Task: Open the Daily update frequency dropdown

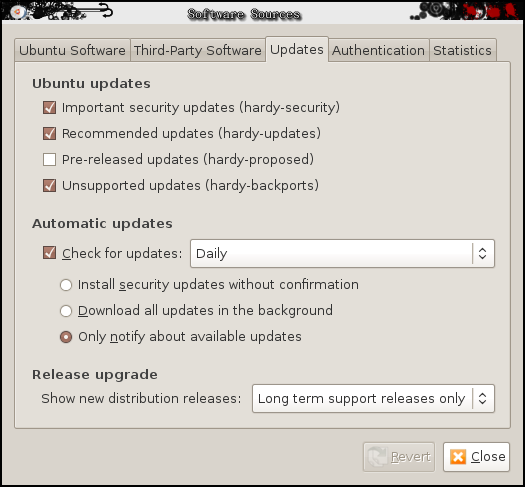Action: pos(342,253)
